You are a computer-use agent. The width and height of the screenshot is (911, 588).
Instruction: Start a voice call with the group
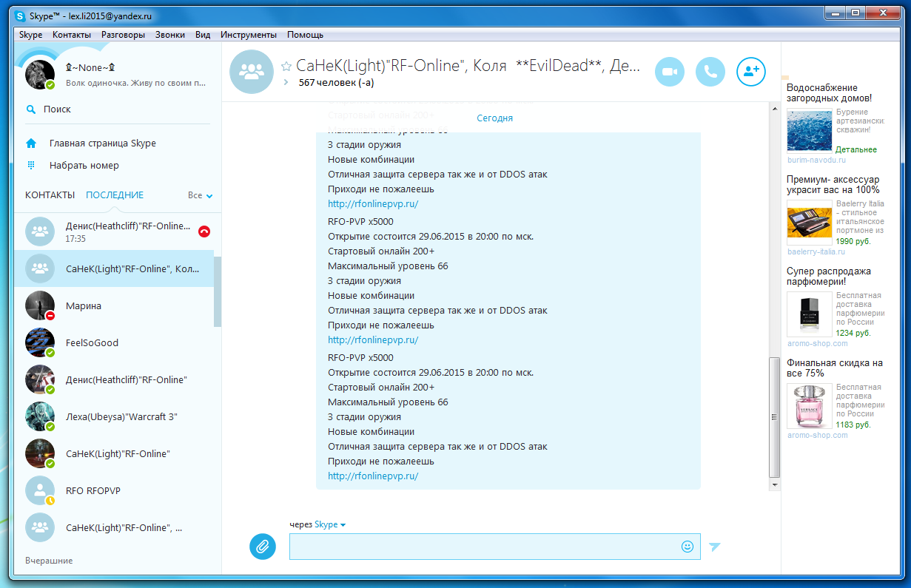710,72
